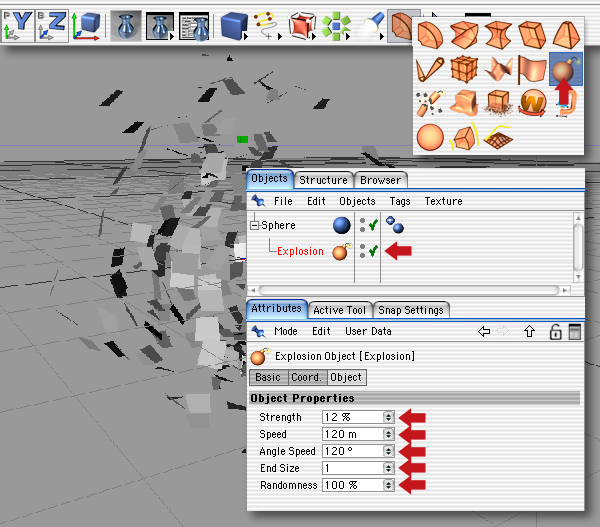Expand the NURBS objects flyout arrow
The width and height of the screenshot is (600, 527).
pos(314,37)
